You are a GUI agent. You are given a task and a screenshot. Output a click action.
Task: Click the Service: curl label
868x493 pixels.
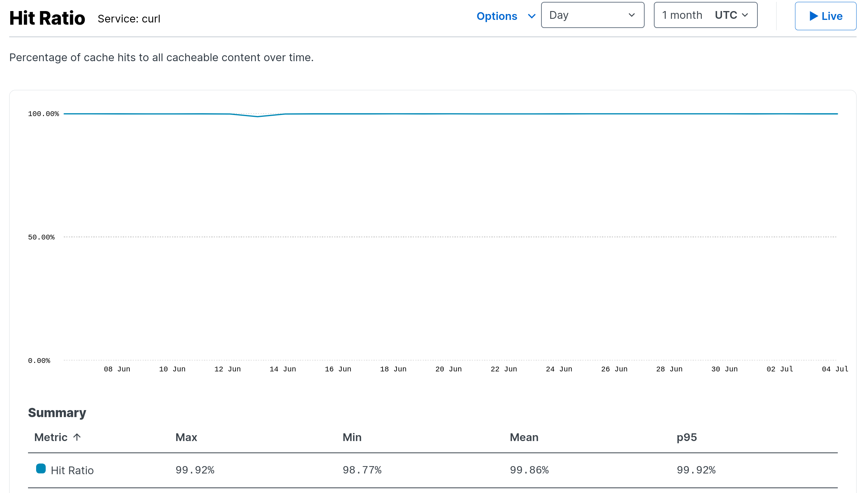pyautogui.click(x=129, y=19)
